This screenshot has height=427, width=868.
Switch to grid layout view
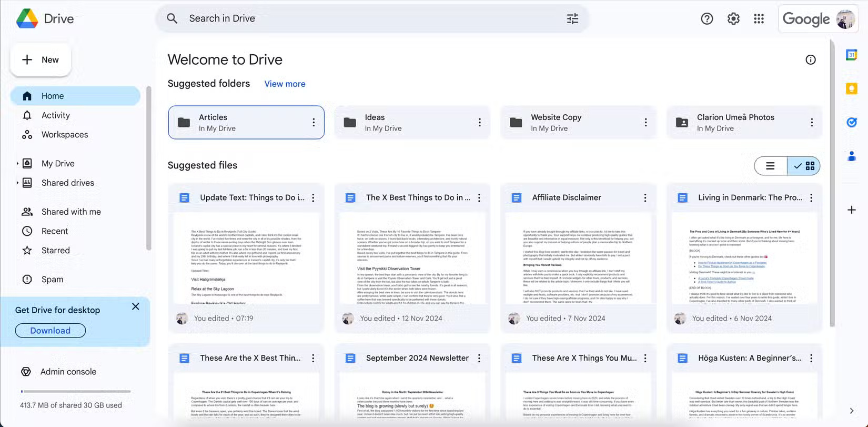(804, 166)
